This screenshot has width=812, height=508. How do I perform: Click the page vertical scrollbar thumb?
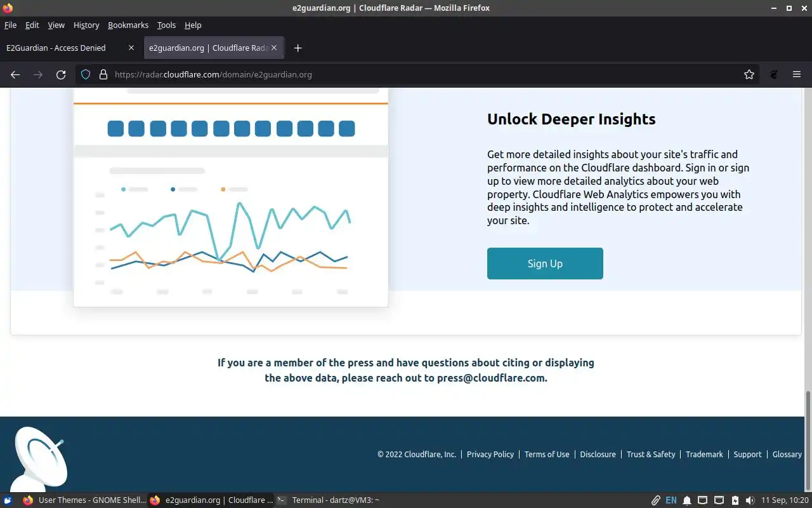tap(808, 441)
